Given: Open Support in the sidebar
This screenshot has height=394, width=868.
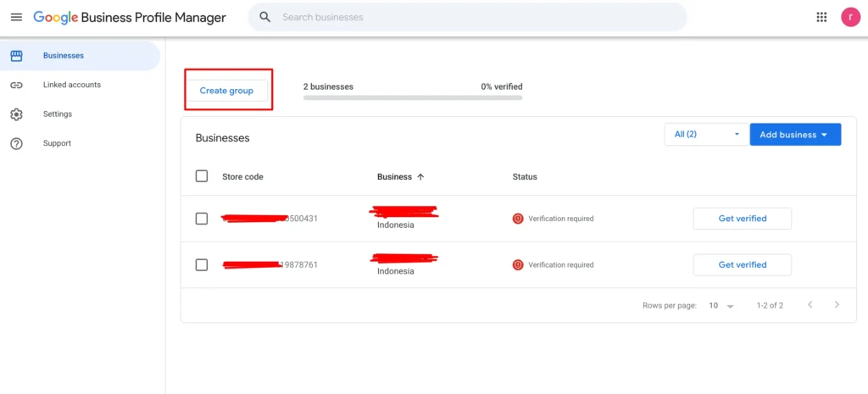Looking at the screenshot, I should pos(81,143).
